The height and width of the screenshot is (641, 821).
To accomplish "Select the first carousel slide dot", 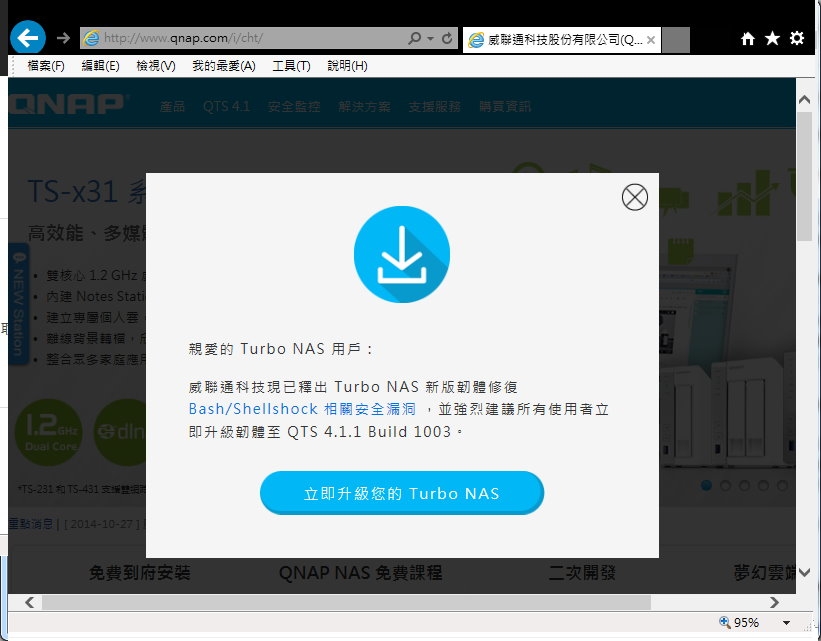I will (x=706, y=485).
